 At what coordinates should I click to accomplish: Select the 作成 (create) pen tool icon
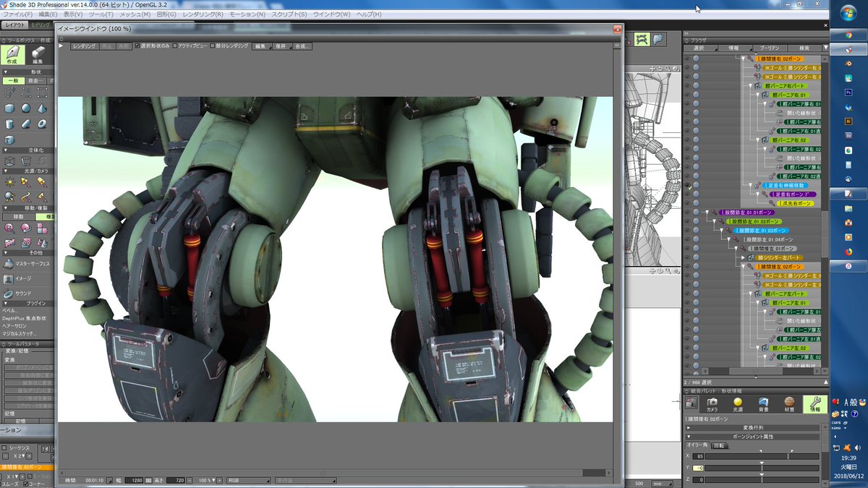(x=12, y=56)
